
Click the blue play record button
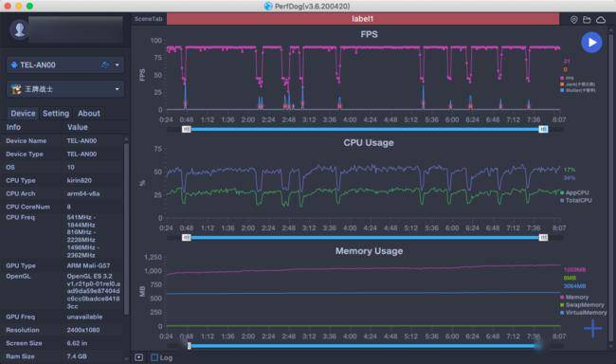pyautogui.click(x=591, y=43)
